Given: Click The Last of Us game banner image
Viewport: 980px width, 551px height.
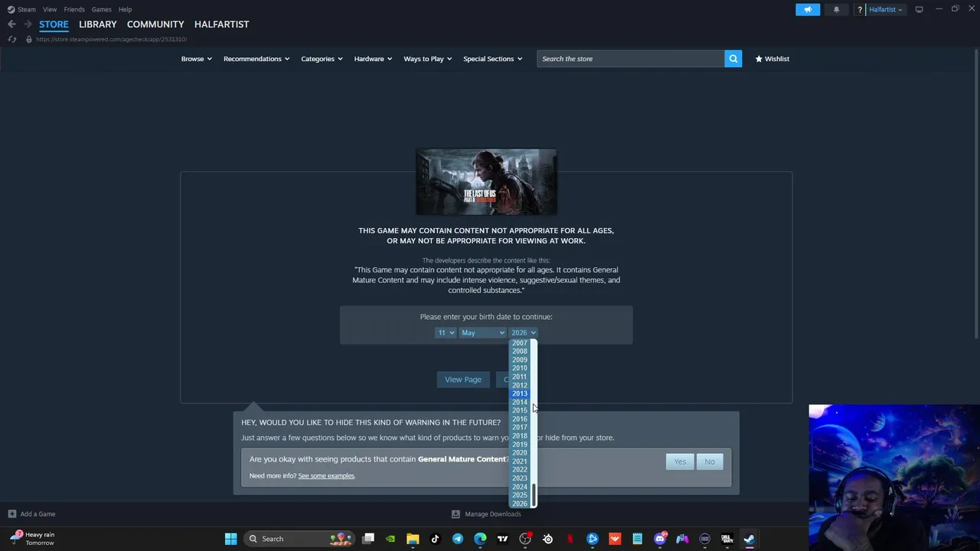Looking at the screenshot, I should point(486,182).
